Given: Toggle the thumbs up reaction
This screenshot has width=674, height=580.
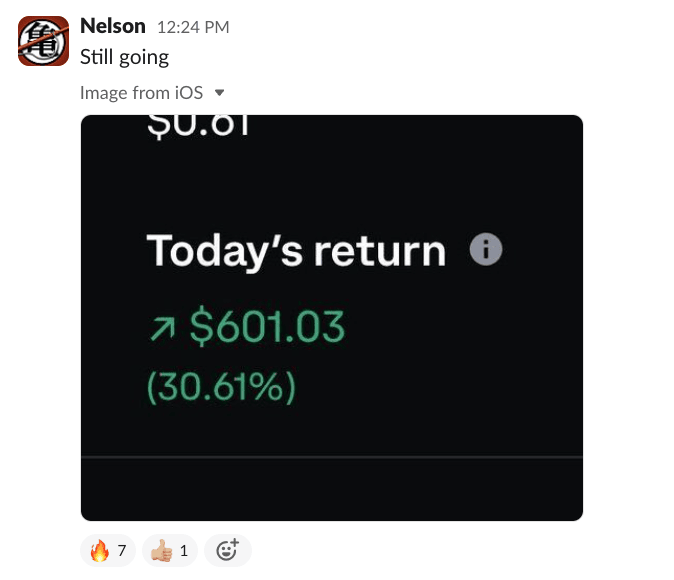Looking at the screenshot, I should point(169,550).
